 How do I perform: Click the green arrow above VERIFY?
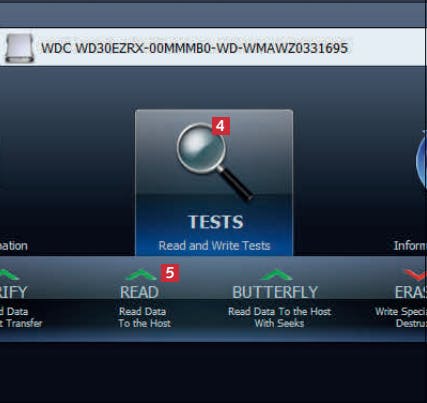[8, 275]
